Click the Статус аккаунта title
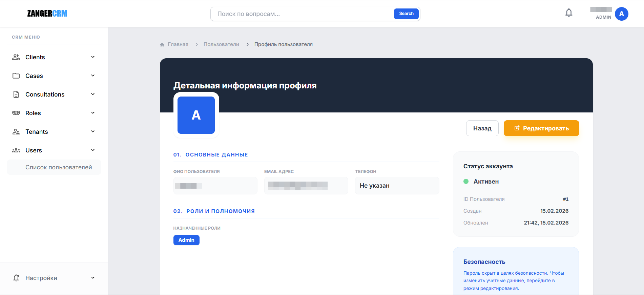The image size is (644, 295). (x=488, y=166)
